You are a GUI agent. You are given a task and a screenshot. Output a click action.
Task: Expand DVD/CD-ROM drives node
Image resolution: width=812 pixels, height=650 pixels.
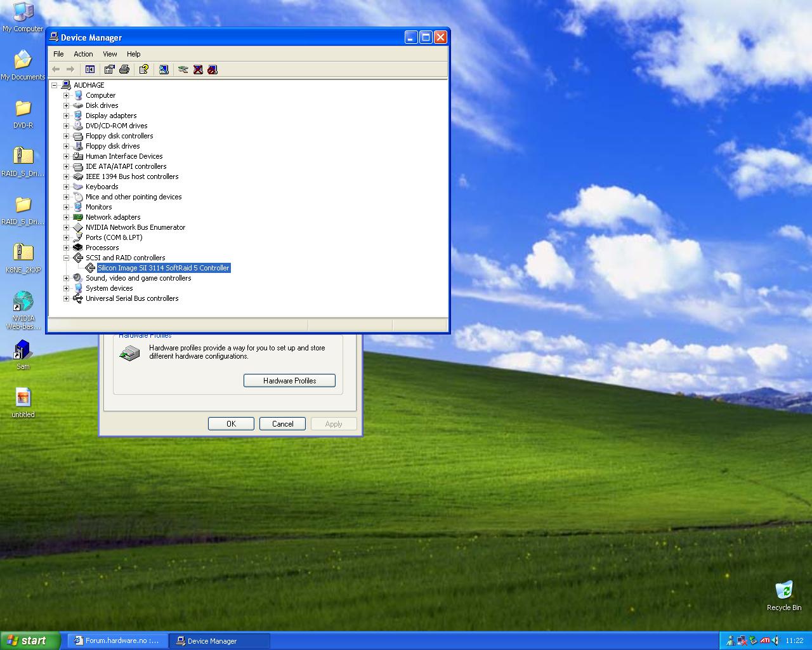66,126
